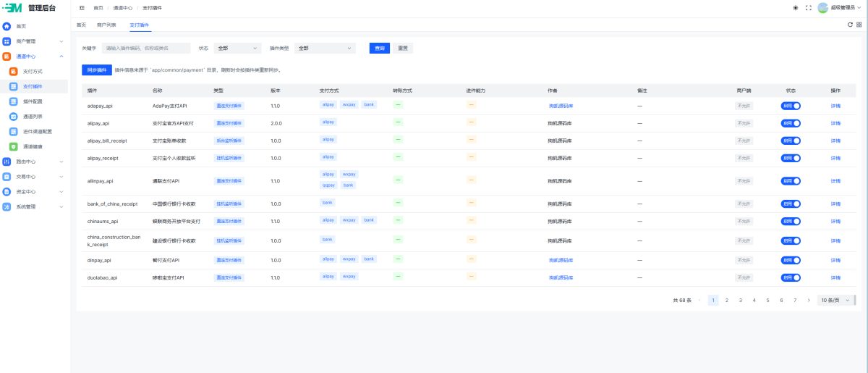The image size is (868, 373).
Task: Click the 同步插件 button
Action: [97, 70]
